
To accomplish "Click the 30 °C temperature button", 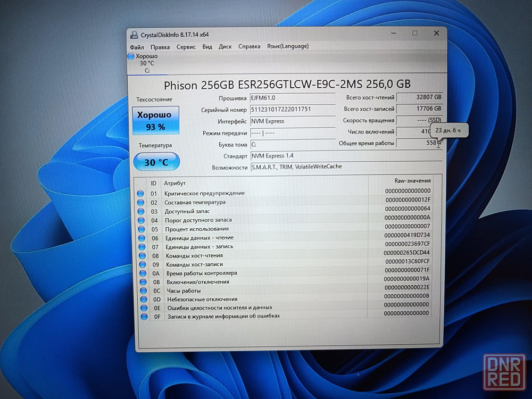I will coord(156,162).
